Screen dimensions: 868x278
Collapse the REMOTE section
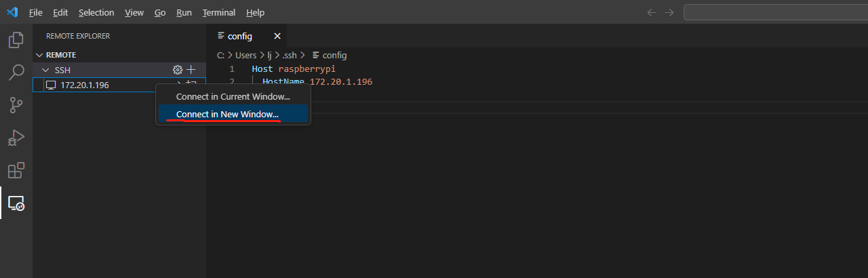pyautogui.click(x=39, y=55)
